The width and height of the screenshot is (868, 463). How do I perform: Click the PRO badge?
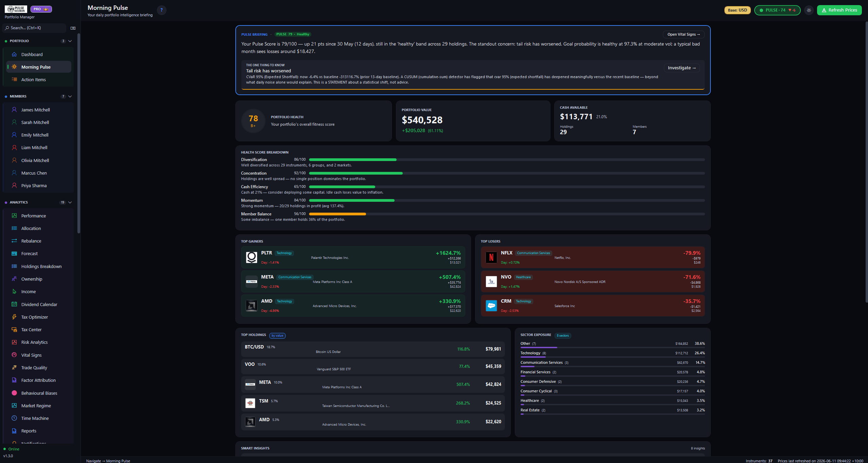41,9
